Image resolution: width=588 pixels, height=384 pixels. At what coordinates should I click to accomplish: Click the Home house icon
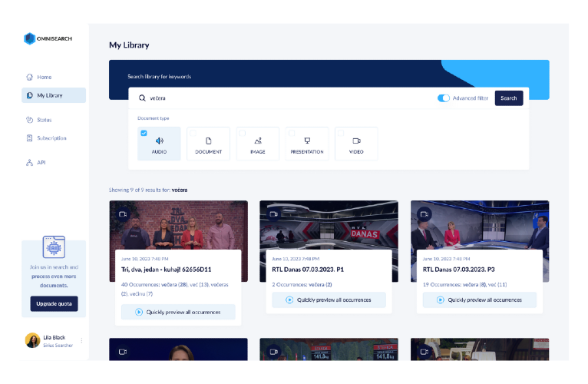coord(30,77)
